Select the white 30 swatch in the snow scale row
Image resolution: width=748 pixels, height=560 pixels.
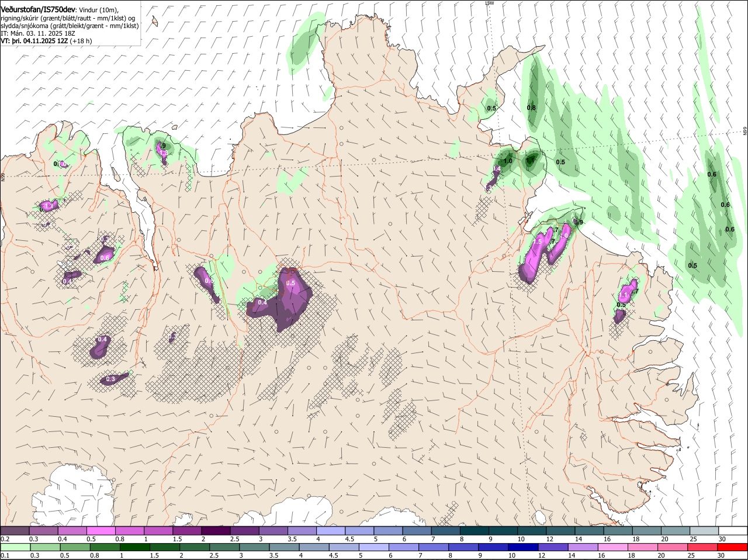pos(733,530)
